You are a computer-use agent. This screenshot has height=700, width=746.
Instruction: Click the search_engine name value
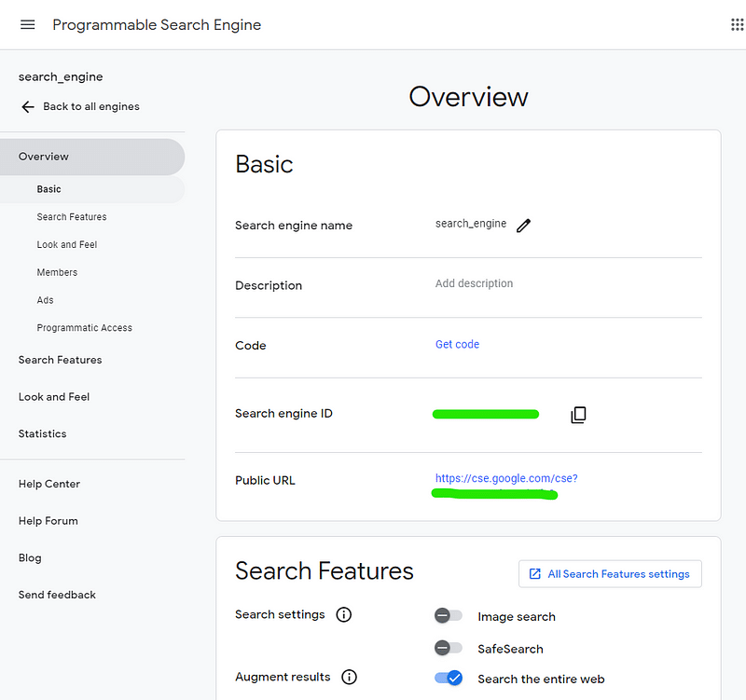(471, 224)
